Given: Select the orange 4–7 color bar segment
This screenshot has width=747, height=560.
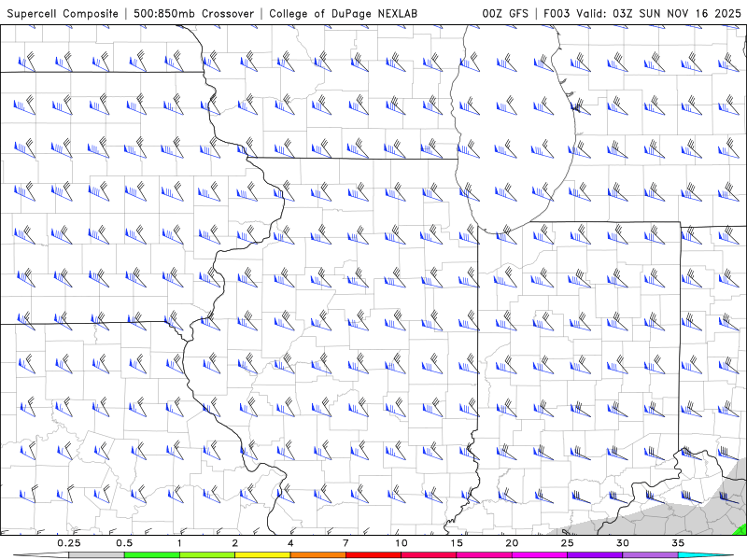Looking at the screenshot, I should [317, 555].
